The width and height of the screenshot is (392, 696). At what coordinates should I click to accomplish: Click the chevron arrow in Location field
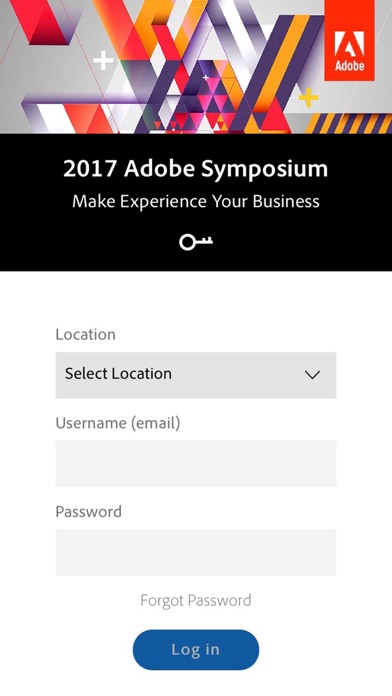(313, 375)
